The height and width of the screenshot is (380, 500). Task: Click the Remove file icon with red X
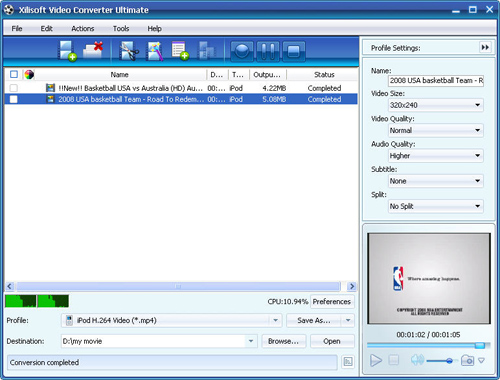(93, 51)
